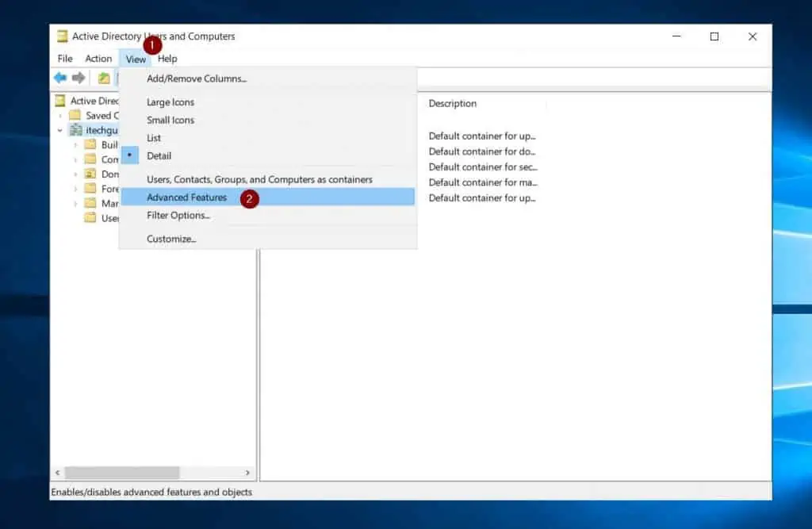Open the Action menu
Screen dimensions: 812x529
tap(98, 59)
